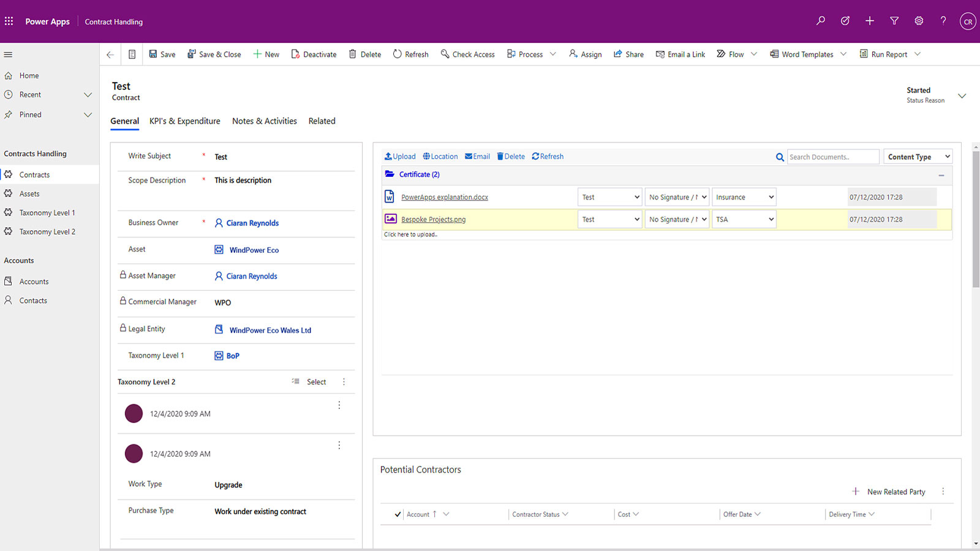The image size is (980, 551).
Task: Switch to the KPI's & Expenditure tab
Action: pos(185,121)
